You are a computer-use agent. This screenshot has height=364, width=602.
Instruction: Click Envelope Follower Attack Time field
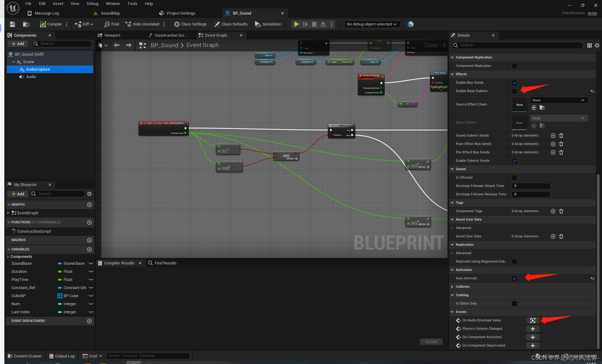pos(531,186)
